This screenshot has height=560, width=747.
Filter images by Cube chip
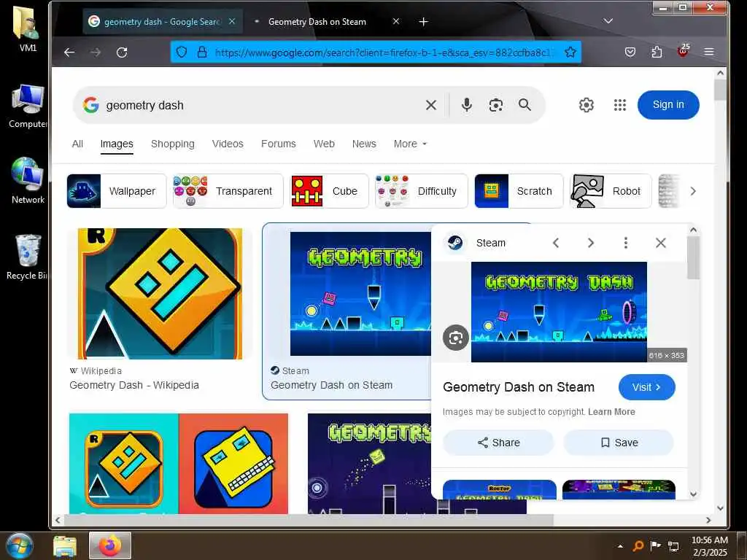(329, 191)
